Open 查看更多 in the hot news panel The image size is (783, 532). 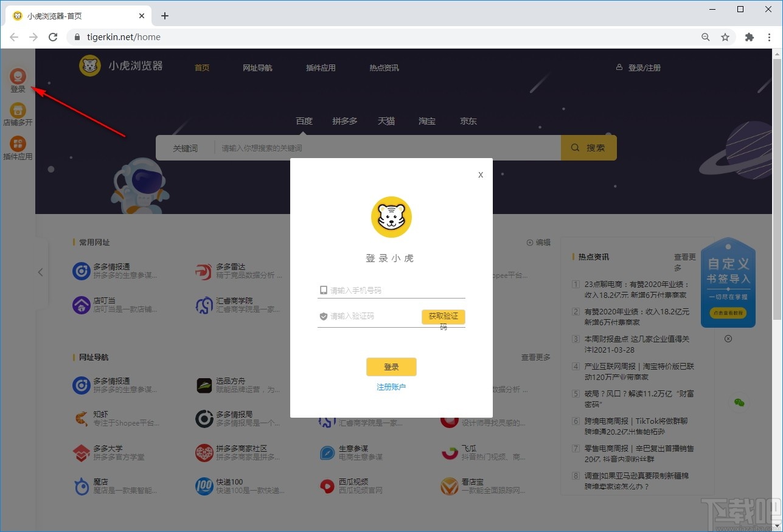[x=684, y=257]
